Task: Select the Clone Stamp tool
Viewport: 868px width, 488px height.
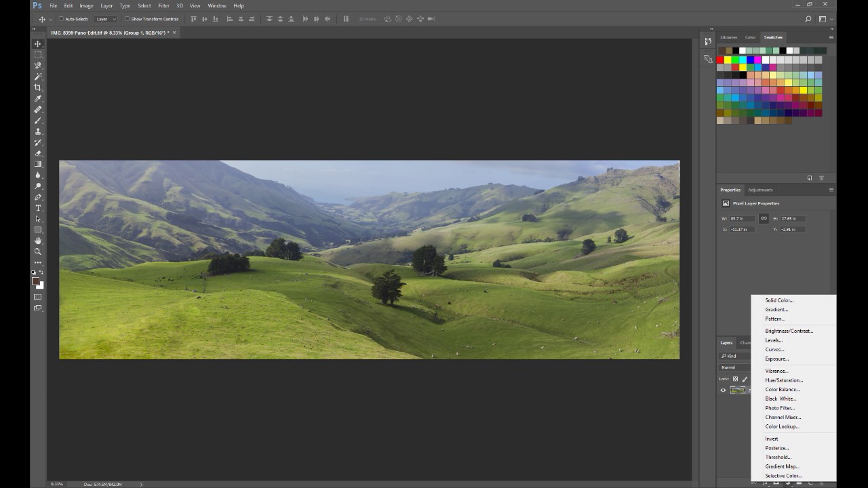Action: point(38,131)
